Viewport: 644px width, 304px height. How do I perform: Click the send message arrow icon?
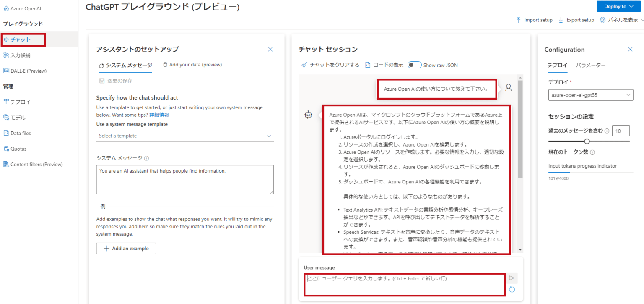click(x=512, y=278)
